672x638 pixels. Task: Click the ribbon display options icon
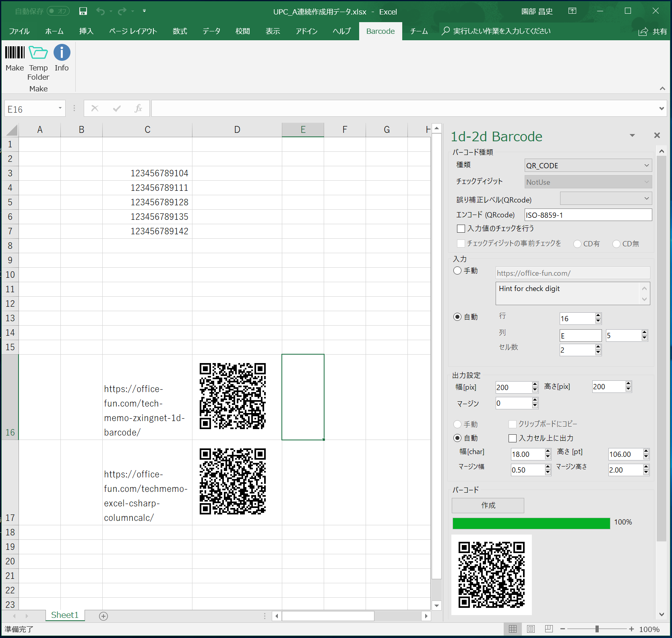pos(572,11)
